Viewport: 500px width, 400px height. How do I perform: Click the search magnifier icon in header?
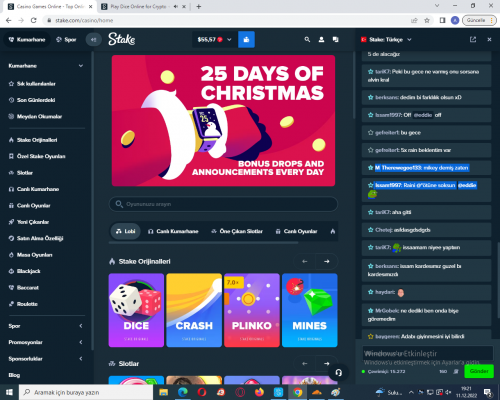[307, 39]
